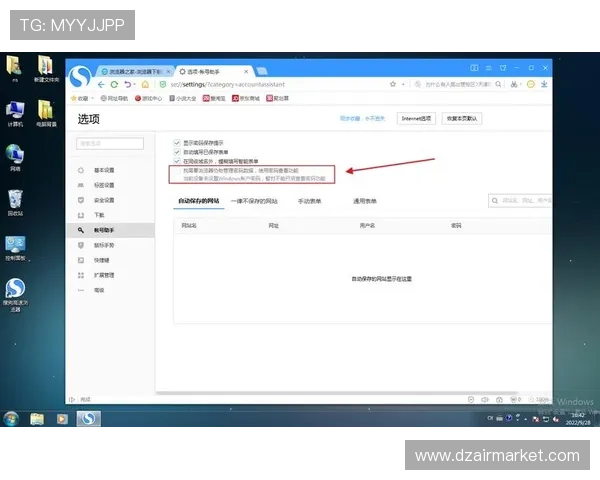
Task: Click the Sogou browser taskbar button
Action: [x=88, y=418]
